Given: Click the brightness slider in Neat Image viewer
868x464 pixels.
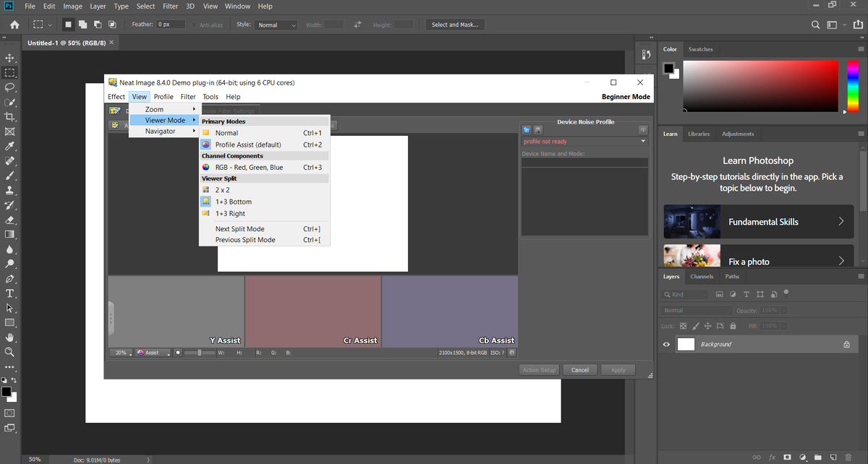Looking at the screenshot, I should (x=201, y=353).
